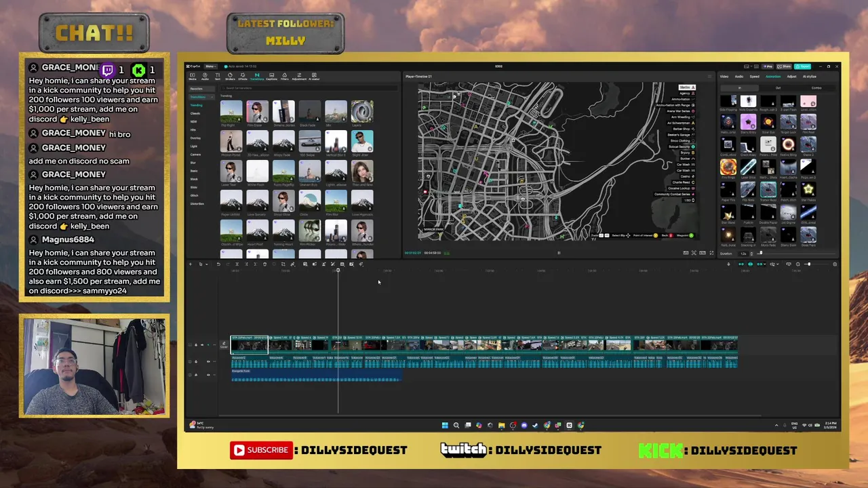This screenshot has height=488, width=868.
Task: Select the Classic transitions category
Action: click(196, 113)
